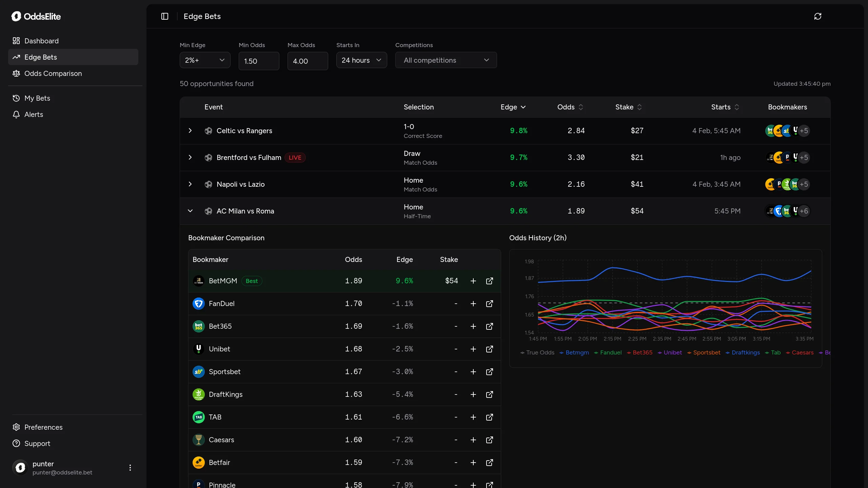
Task: Click the refresh icon in the header
Action: 817,16
